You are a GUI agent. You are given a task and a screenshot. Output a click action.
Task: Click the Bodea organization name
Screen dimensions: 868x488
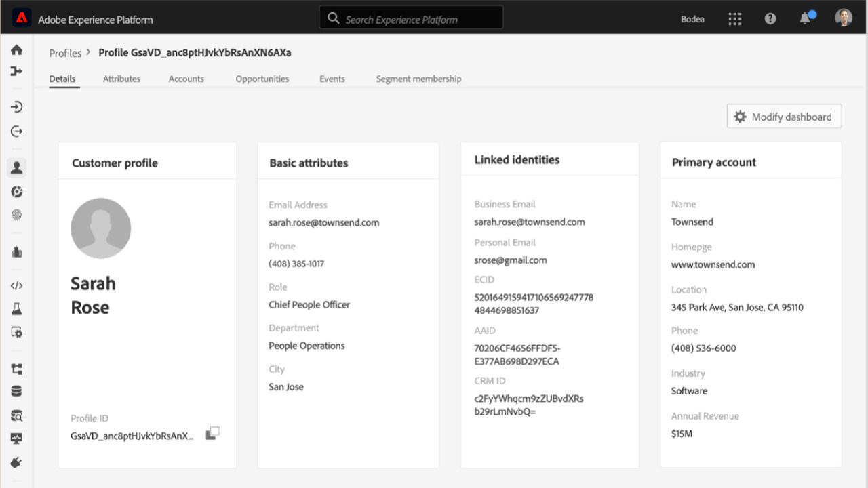[x=692, y=19]
